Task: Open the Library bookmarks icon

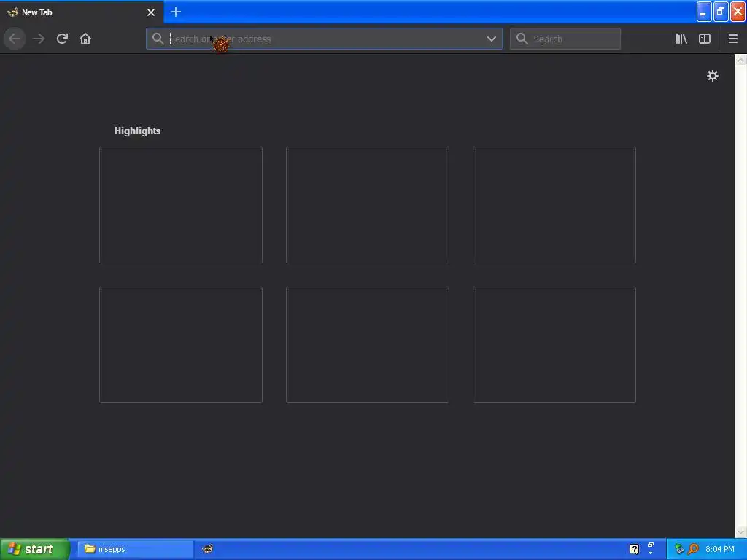Action: pyautogui.click(x=681, y=39)
